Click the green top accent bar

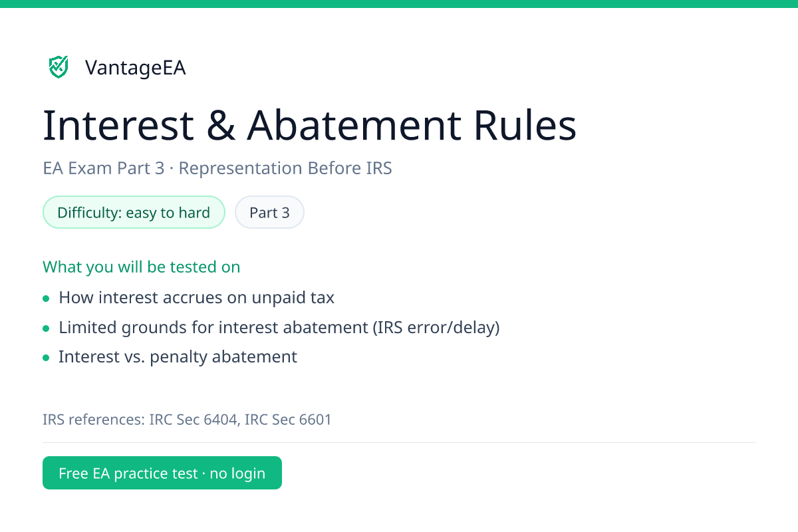click(399, 4)
